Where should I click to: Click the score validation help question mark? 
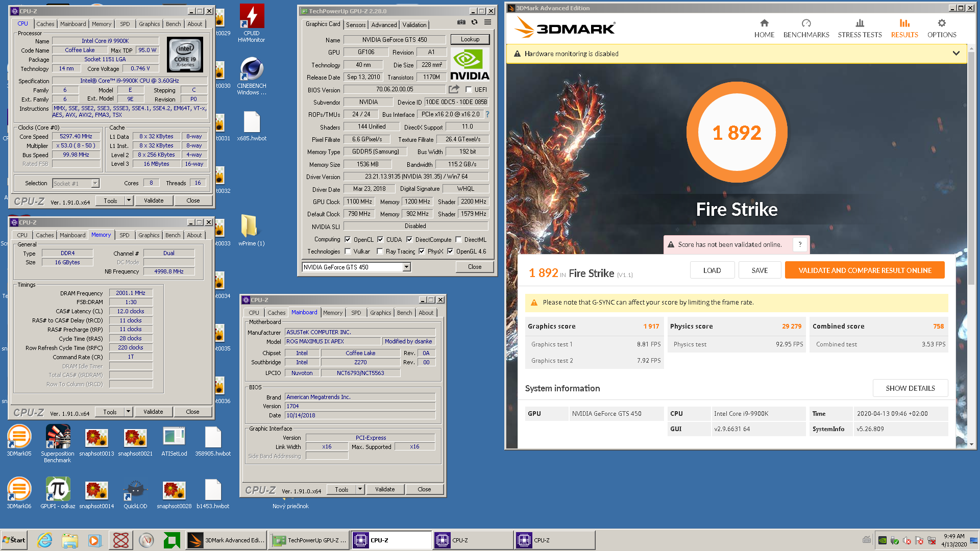[x=800, y=244]
